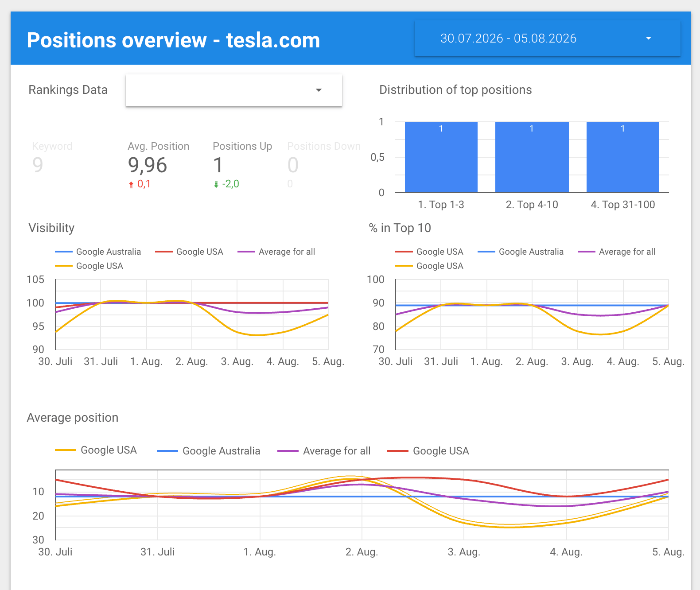Click the 'Average position' chart heading
The height and width of the screenshot is (590, 700).
(73, 418)
